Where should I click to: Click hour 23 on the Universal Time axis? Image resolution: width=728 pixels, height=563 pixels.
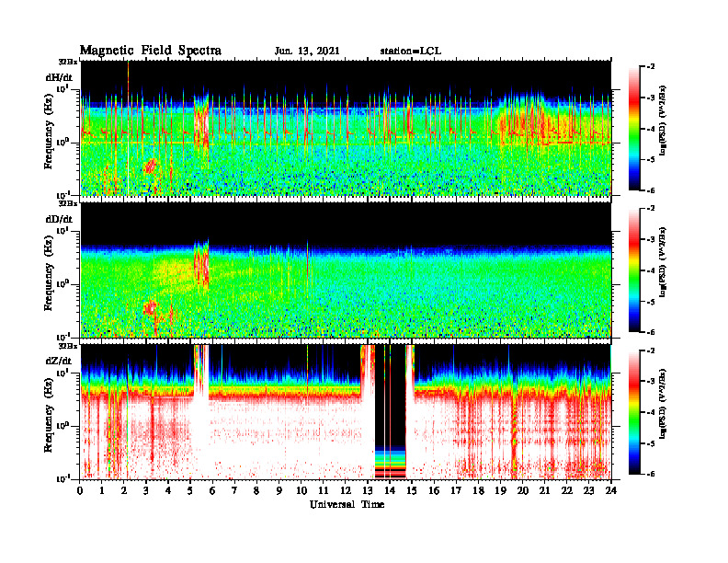tap(588, 491)
